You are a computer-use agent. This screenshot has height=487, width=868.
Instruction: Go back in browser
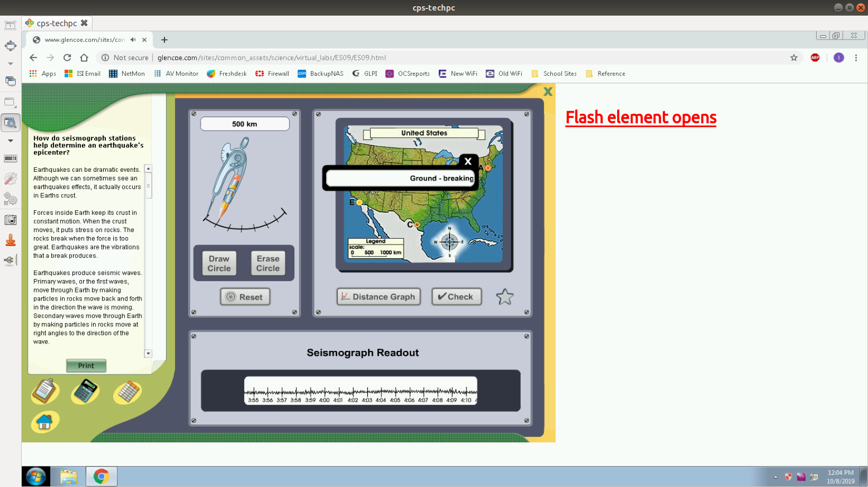(x=33, y=57)
